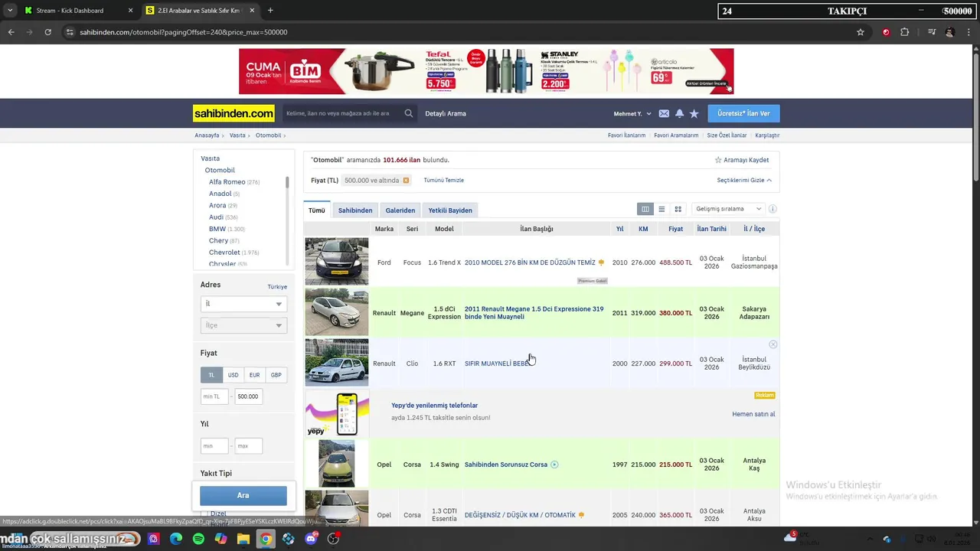Open the browser tab search dropdown
Screen dimensions: 980x551
[9, 11]
